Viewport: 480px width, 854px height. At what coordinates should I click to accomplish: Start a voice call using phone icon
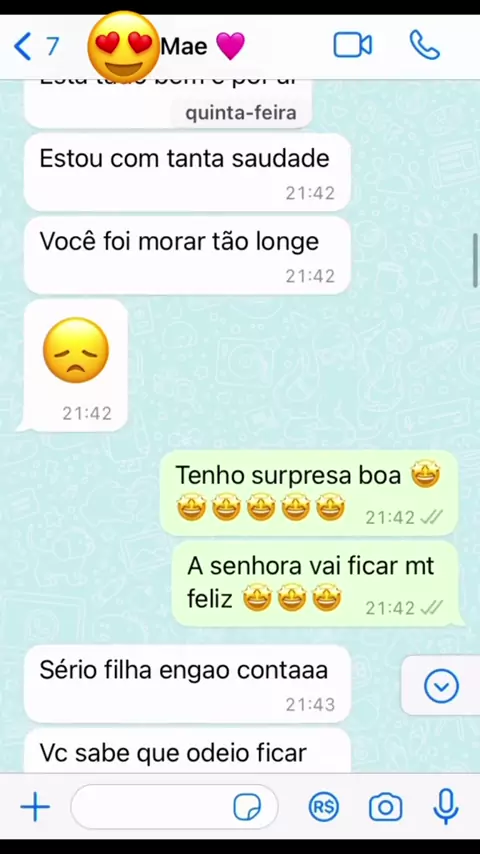click(425, 45)
